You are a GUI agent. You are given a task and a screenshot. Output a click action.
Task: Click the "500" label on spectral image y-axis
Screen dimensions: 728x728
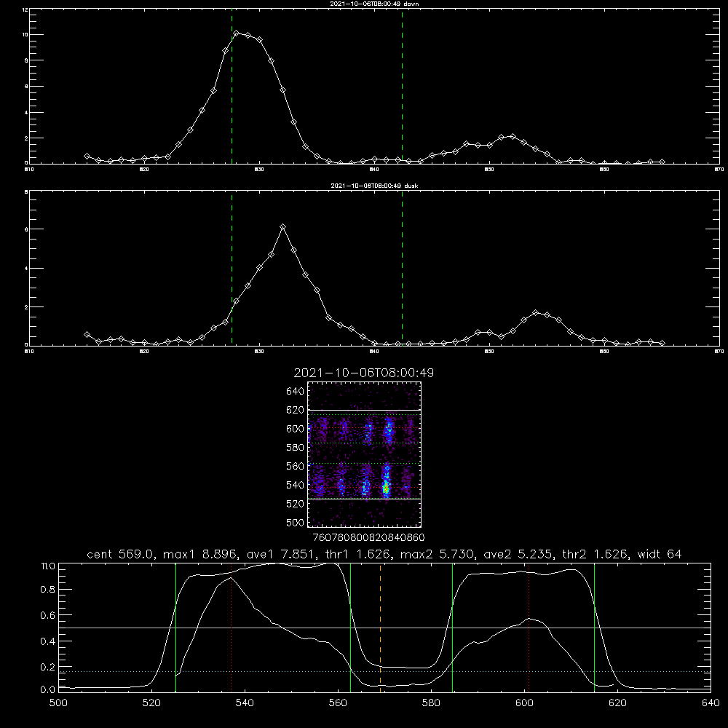296,522
